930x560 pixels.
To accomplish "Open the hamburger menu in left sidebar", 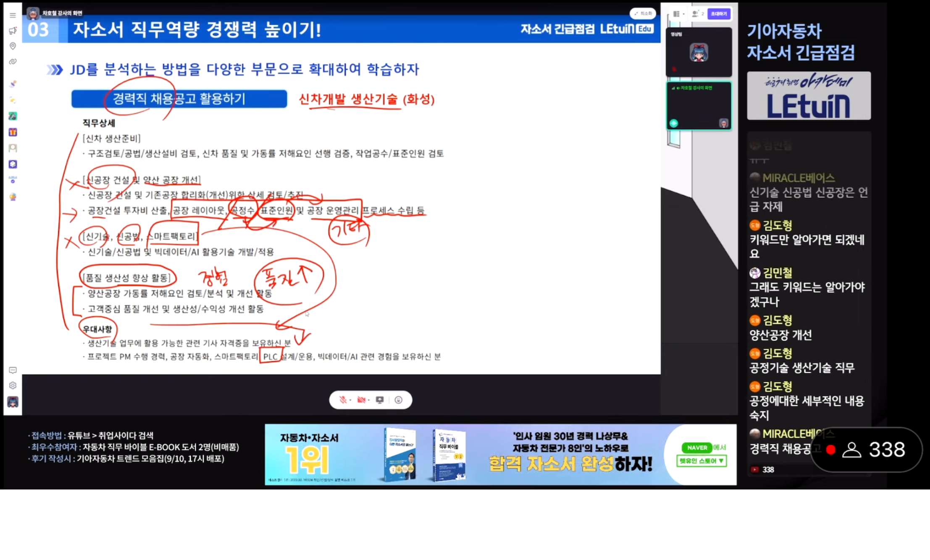I will click(x=13, y=15).
